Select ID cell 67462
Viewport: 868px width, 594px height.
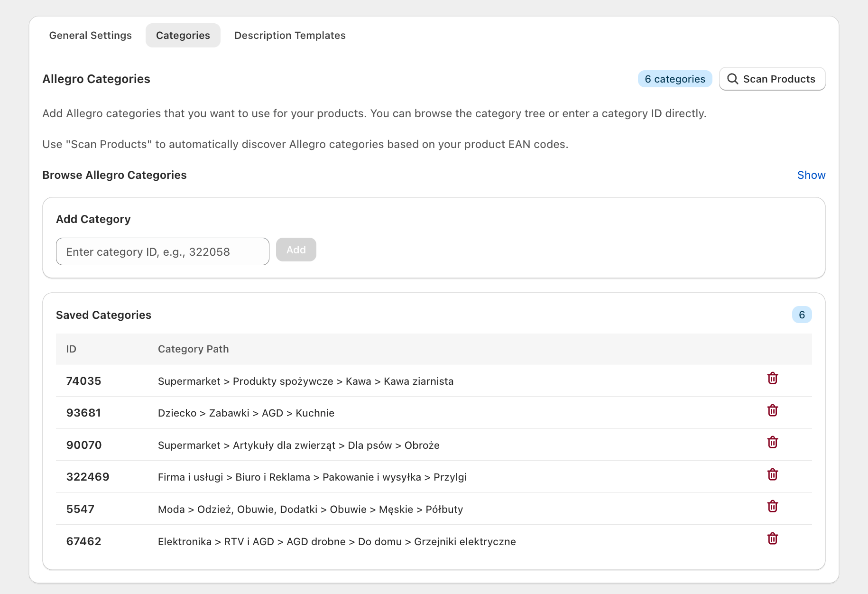(x=84, y=541)
